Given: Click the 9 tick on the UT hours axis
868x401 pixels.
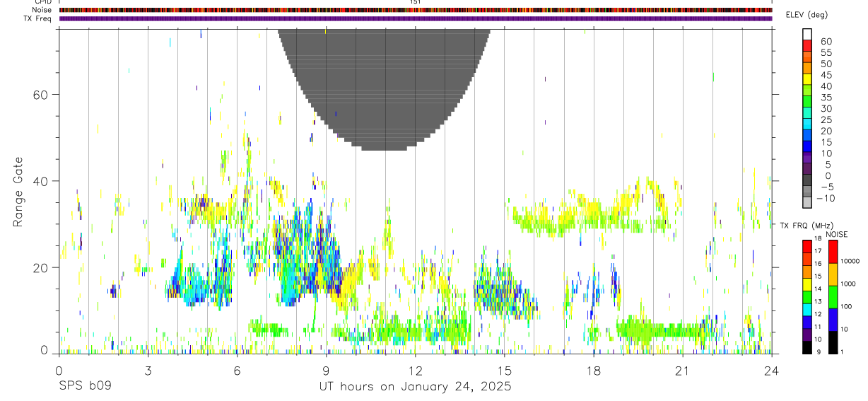Looking at the screenshot, I should 327,370.
